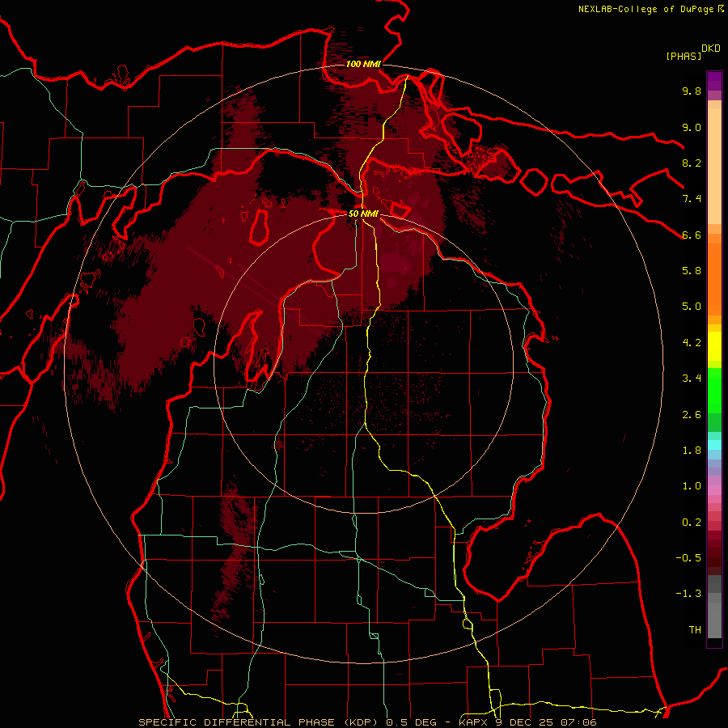Click the 9.8 value on color scale
728x728 pixels.
(x=692, y=91)
